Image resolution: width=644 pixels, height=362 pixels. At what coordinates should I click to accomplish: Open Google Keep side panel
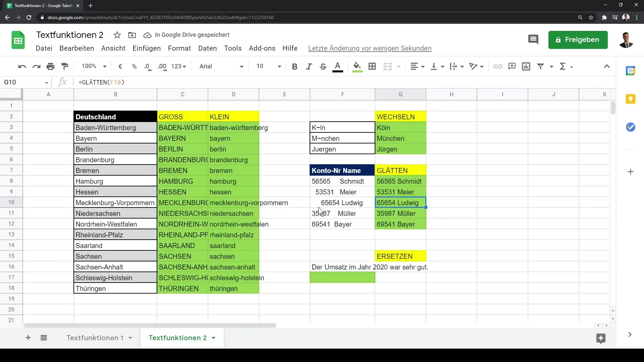(x=631, y=99)
